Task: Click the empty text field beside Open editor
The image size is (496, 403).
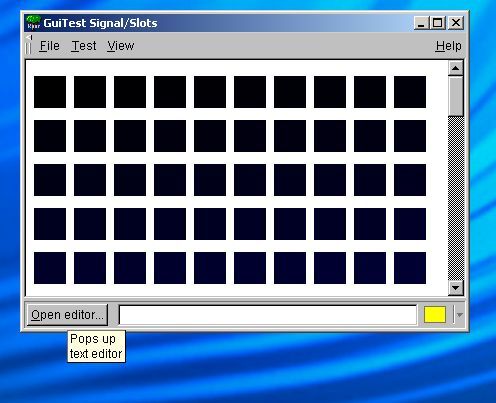Action: pos(268,315)
